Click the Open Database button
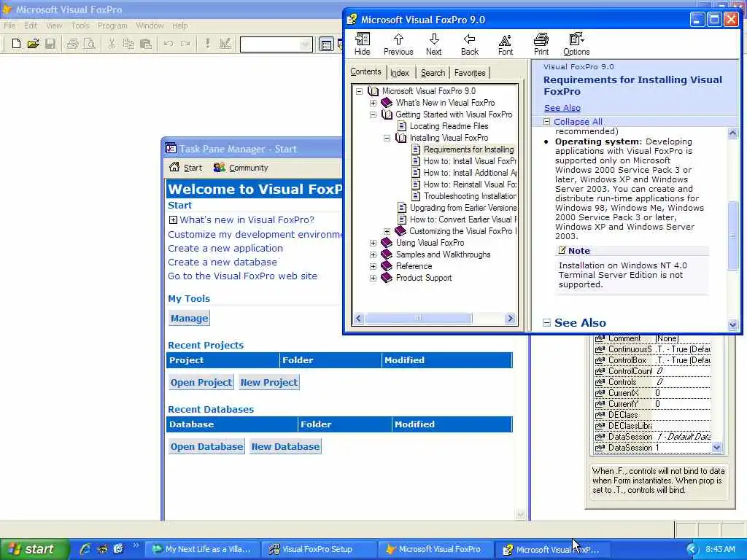This screenshot has width=747, height=560. click(206, 447)
